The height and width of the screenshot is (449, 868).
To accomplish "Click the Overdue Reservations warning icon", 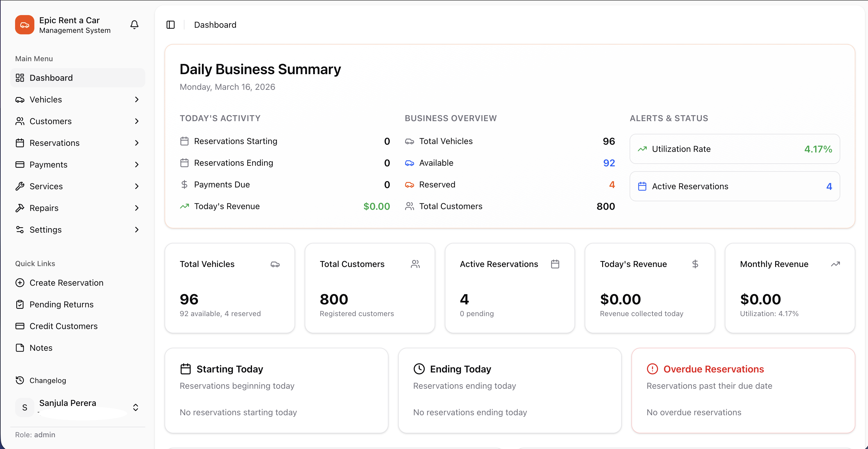I will tap(652, 369).
